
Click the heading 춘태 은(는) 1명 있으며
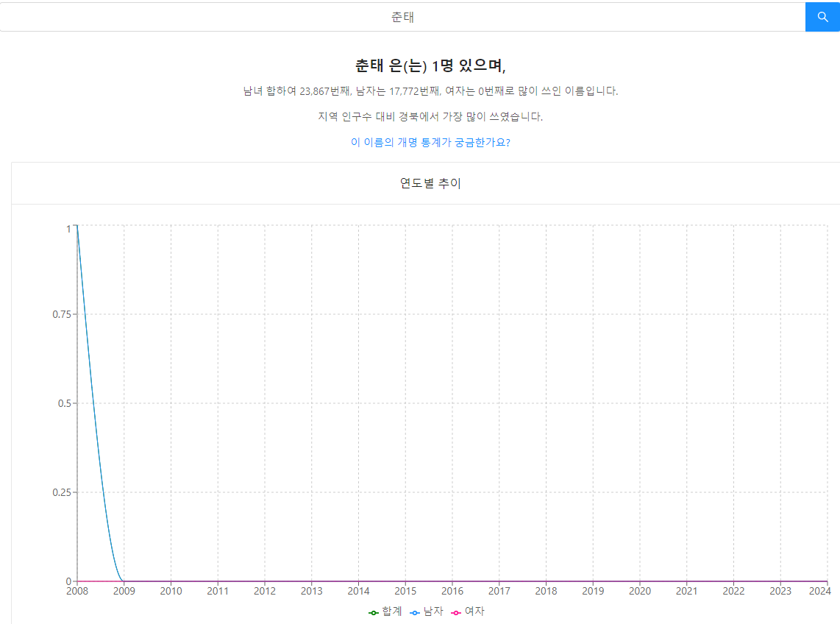click(x=430, y=65)
